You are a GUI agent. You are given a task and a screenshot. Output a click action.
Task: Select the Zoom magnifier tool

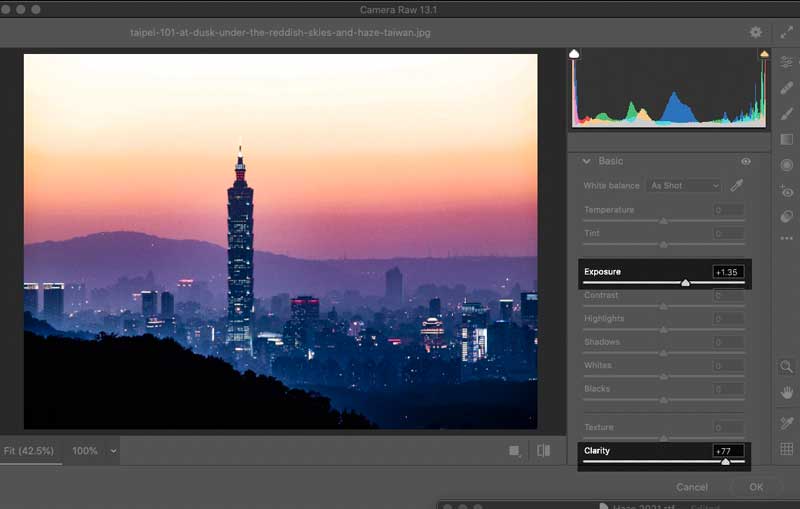(787, 367)
